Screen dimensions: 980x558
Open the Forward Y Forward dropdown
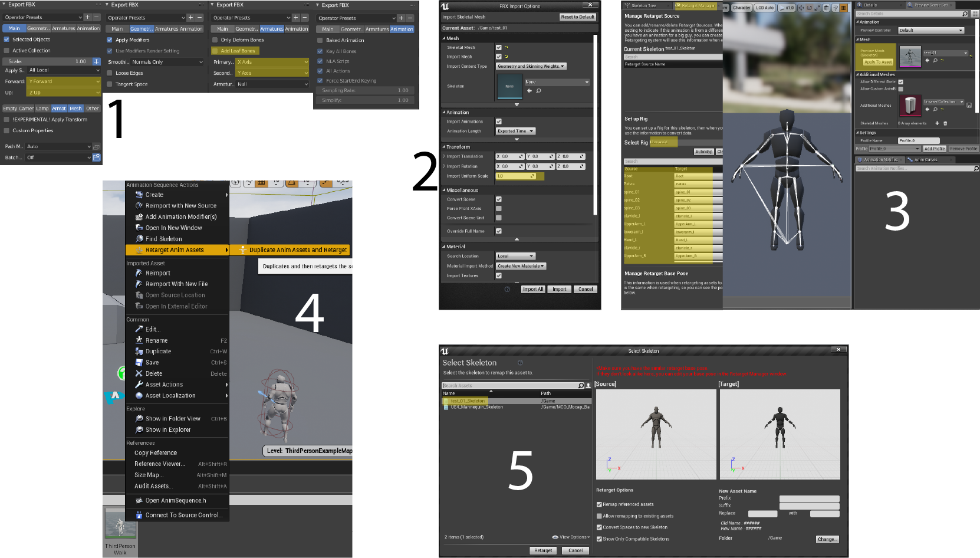(x=64, y=81)
